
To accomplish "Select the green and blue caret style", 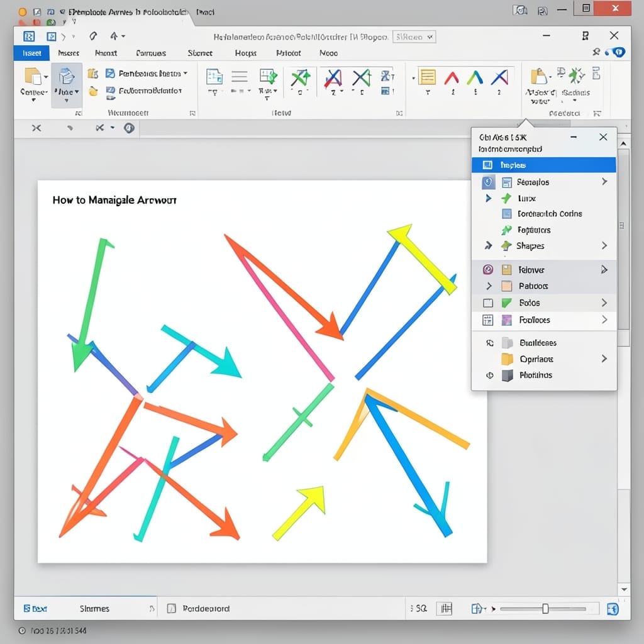I will tap(475, 77).
